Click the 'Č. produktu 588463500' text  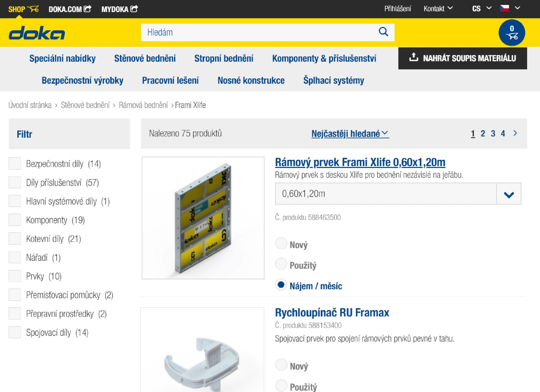tap(308, 217)
